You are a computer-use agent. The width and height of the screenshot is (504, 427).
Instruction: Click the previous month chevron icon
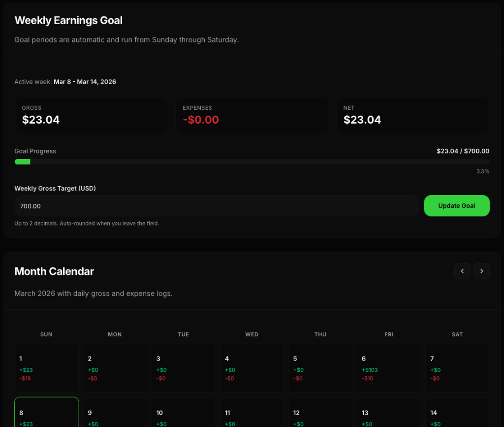[x=462, y=271]
